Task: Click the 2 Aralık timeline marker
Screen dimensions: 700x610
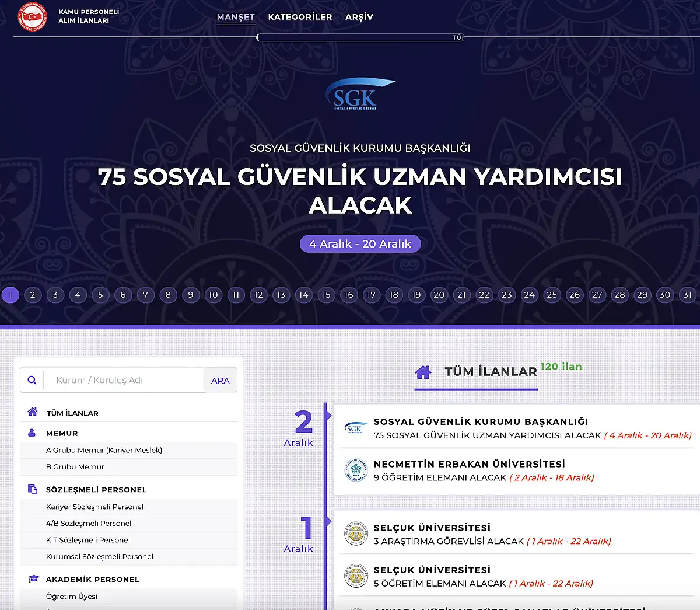Action: 299,428
